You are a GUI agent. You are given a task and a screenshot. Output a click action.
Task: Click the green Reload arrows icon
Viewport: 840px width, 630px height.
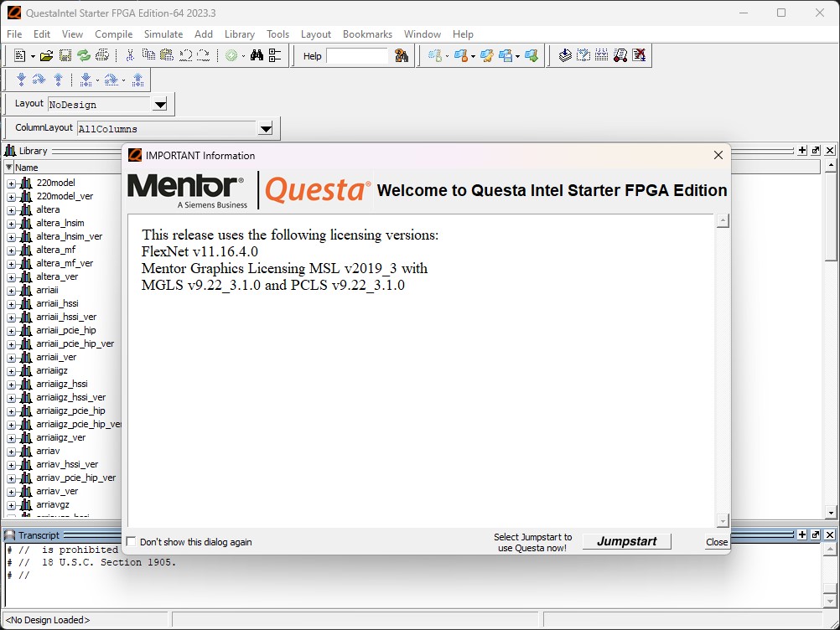83,55
